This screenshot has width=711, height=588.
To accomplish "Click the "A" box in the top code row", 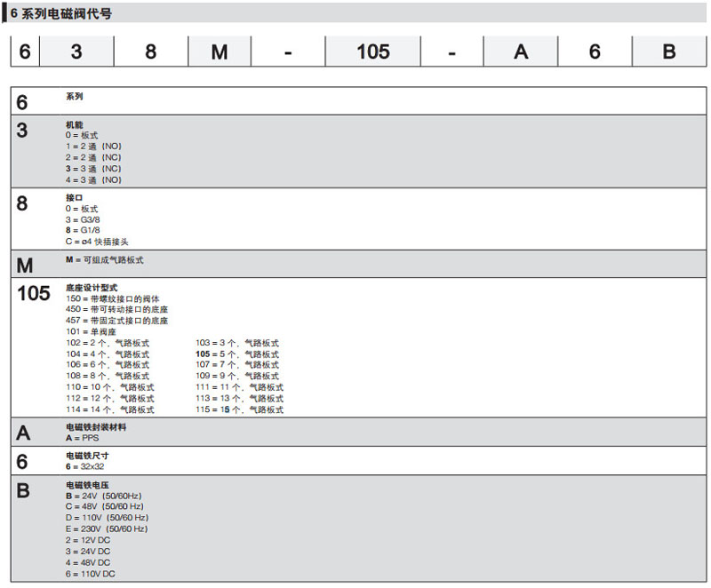I will click(x=521, y=52).
